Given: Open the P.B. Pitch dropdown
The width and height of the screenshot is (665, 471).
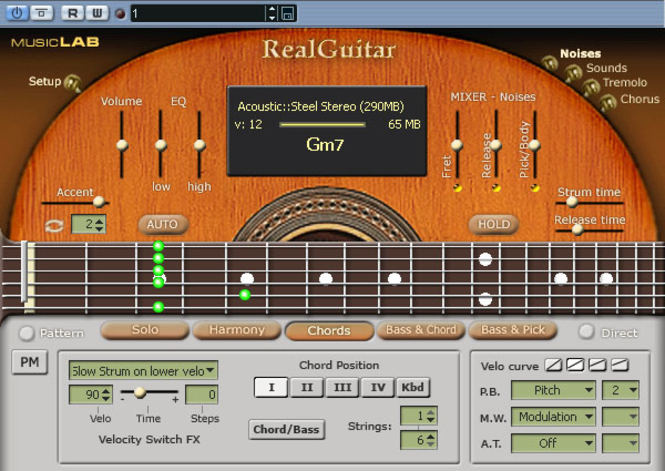Looking at the screenshot, I should 553,390.
